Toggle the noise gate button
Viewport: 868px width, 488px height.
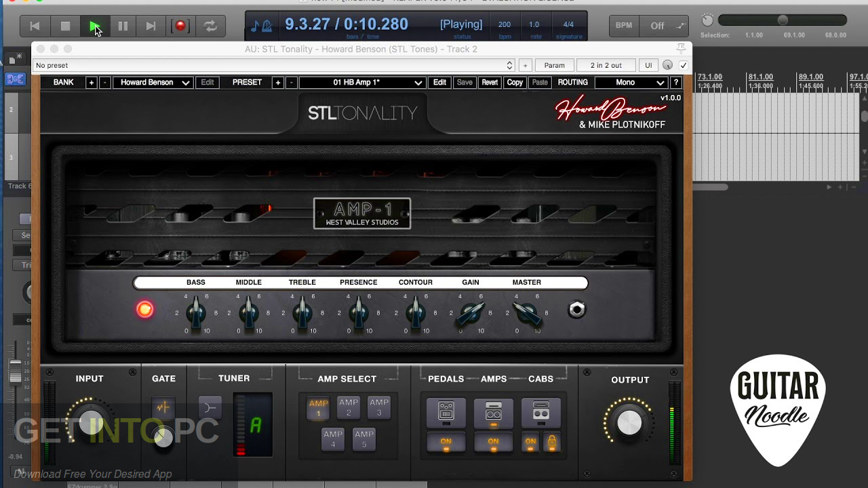click(x=163, y=407)
